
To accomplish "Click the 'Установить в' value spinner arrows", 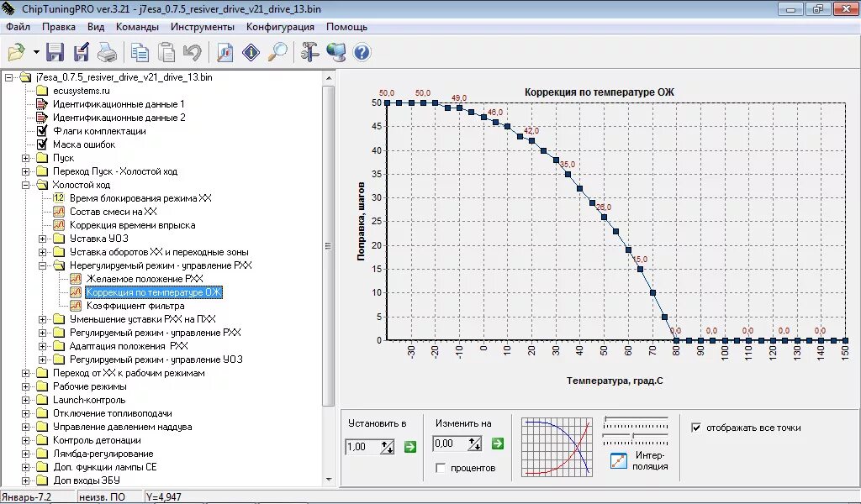I will [387, 447].
